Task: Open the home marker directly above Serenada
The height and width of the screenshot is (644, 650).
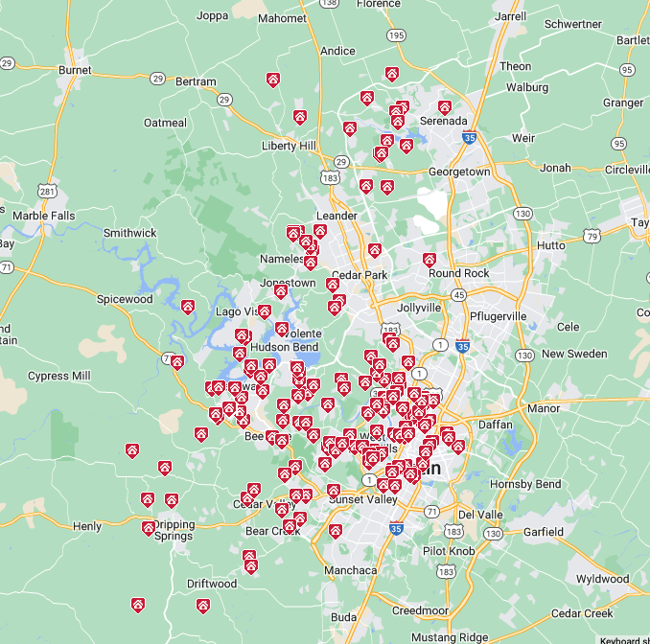Action: point(445,108)
